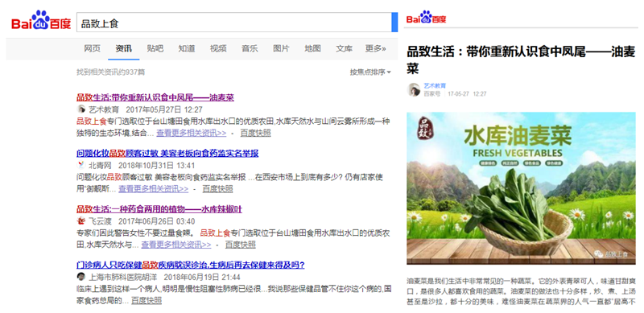
Task: Click 艺术教育 source avatar in first result
Action: tap(81, 109)
